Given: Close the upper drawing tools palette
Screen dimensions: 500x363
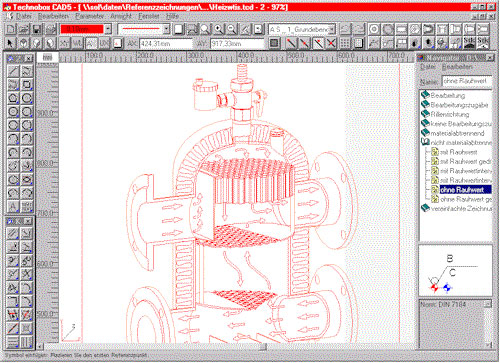Looking at the screenshot, I should [29, 59].
